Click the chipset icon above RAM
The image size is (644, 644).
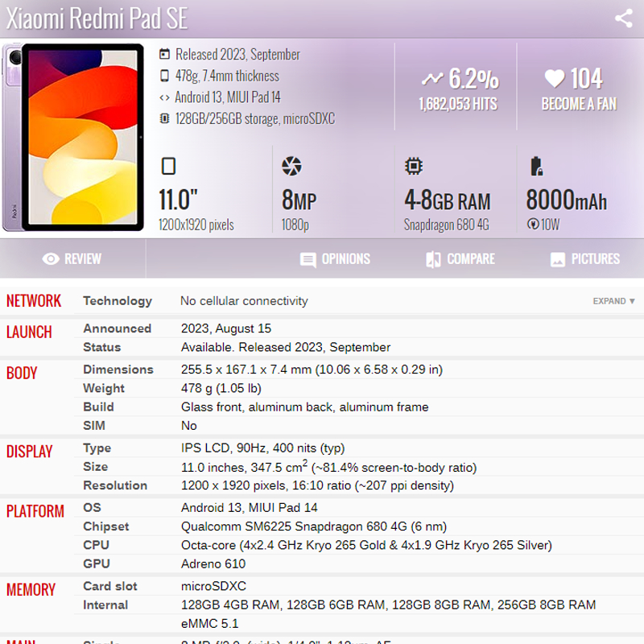[x=413, y=167]
